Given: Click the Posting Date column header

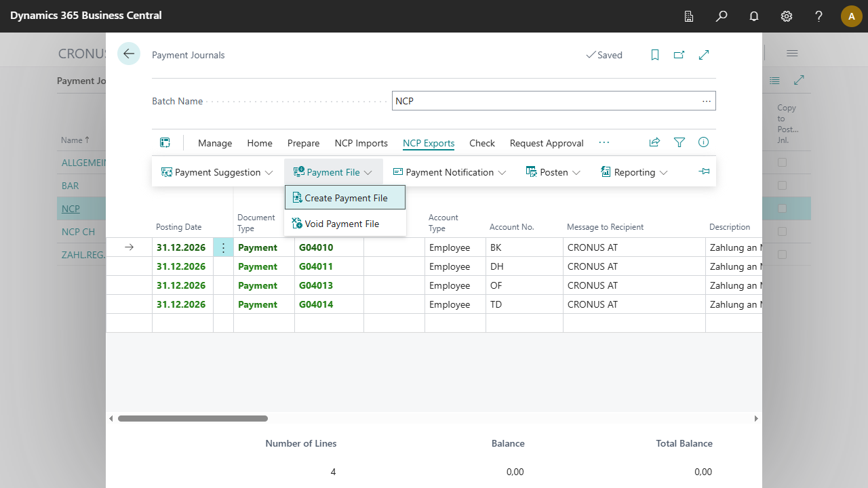Looking at the screenshot, I should pos(179,227).
